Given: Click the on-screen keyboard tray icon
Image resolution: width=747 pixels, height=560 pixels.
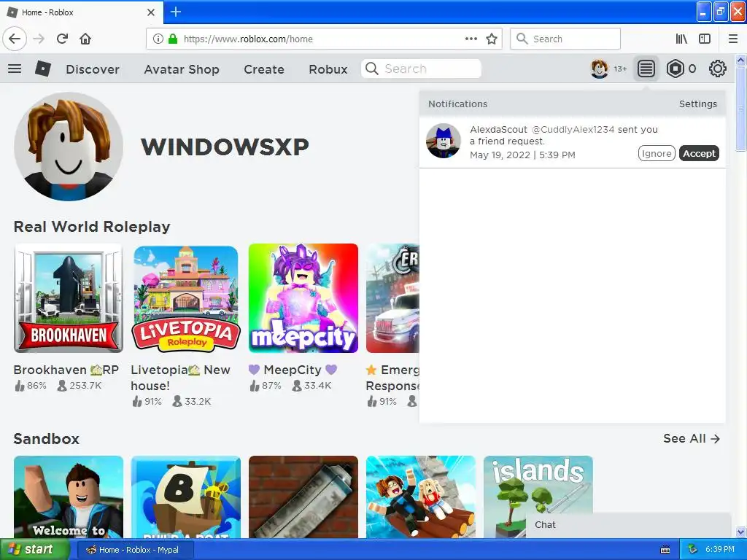Looking at the screenshot, I should (665, 550).
